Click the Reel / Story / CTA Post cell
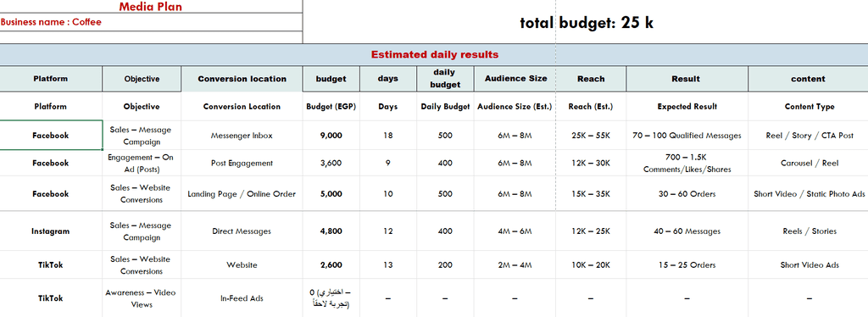 809,136
